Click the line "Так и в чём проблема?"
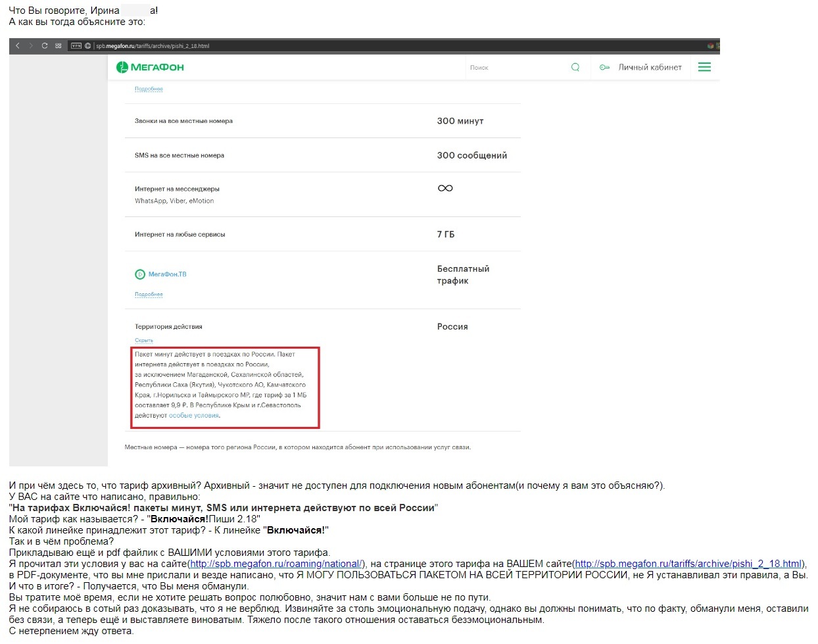Image resolution: width=818 pixels, height=644 pixels. (x=61, y=541)
